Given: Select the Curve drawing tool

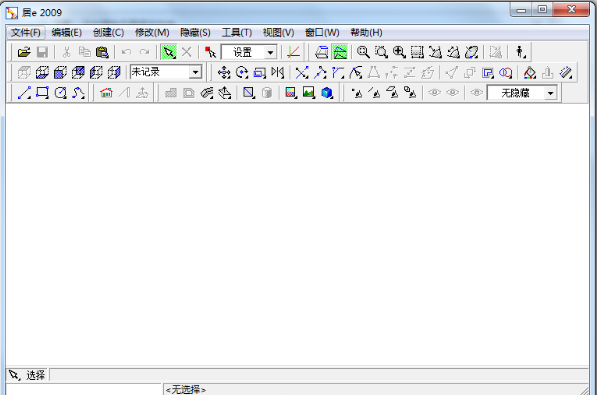Looking at the screenshot, I should tap(78, 93).
